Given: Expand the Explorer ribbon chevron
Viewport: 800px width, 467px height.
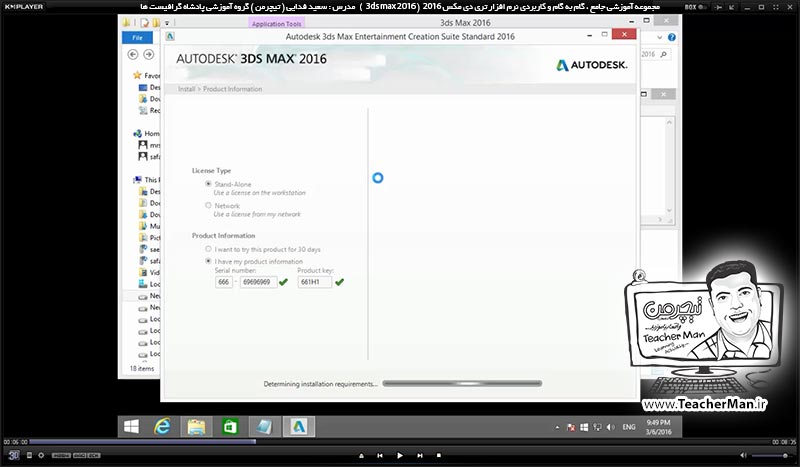Looking at the screenshot, I should 659,37.
